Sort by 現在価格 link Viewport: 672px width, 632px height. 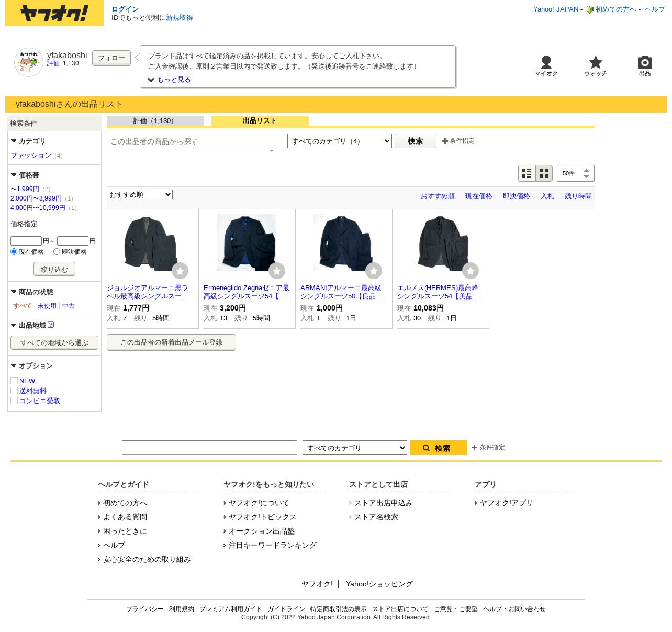tap(479, 196)
